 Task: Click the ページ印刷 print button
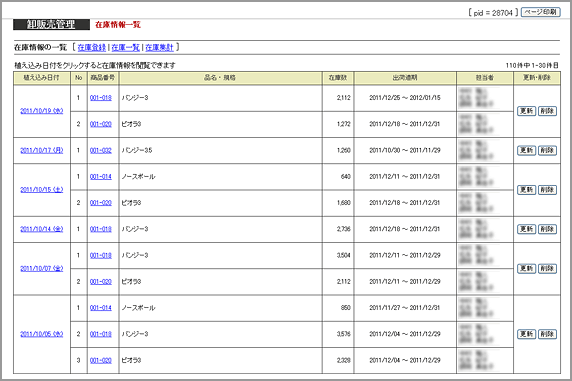tap(541, 12)
